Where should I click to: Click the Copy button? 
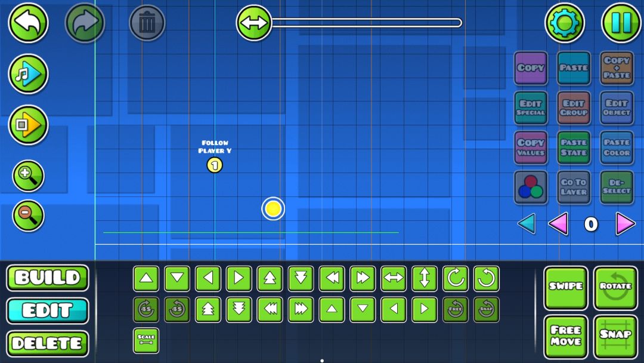531,68
